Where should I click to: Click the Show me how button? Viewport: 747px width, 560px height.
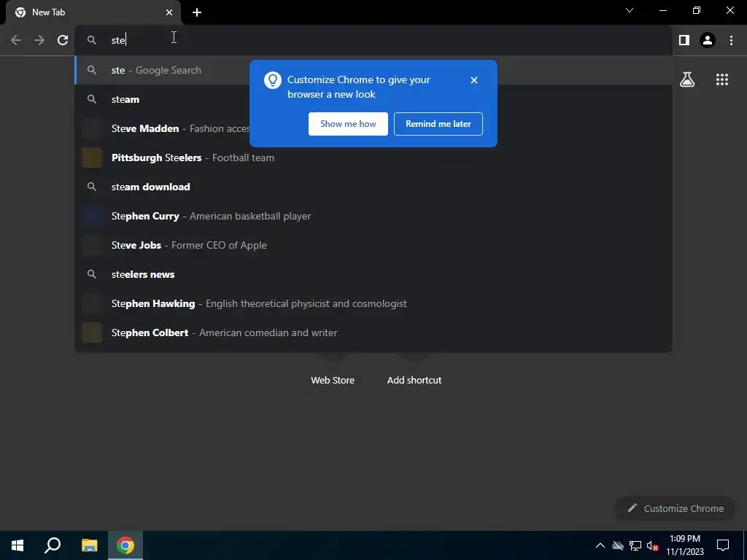tap(348, 124)
